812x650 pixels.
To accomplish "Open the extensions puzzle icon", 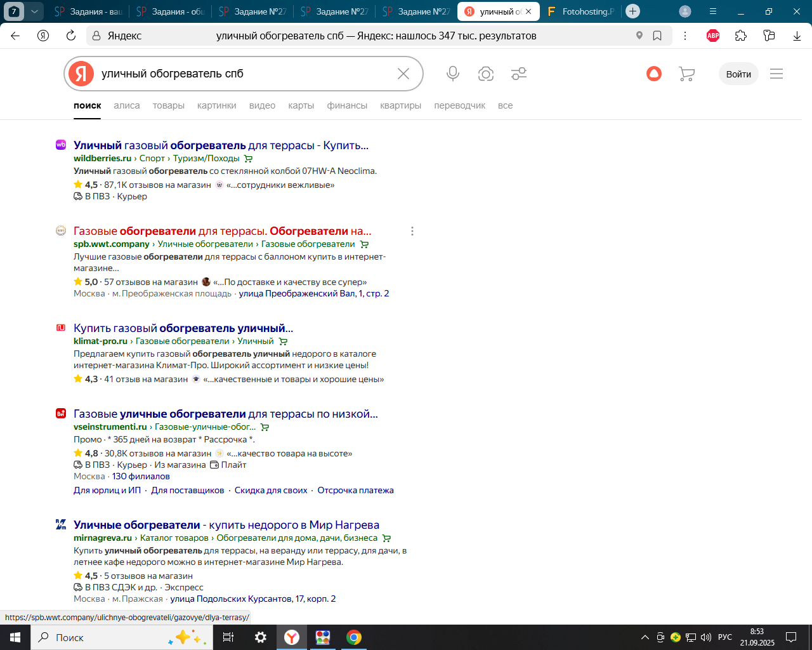I will pyautogui.click(x=741, y=36).
